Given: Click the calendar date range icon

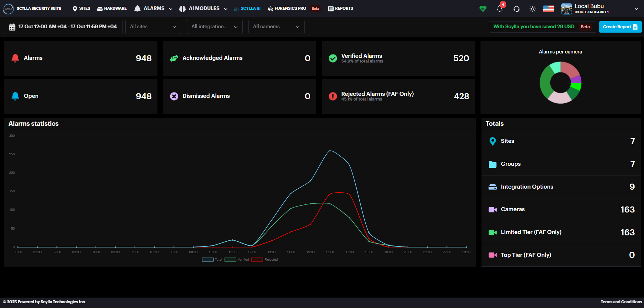Looking at the screenshot, I should (x=12, y=27).
